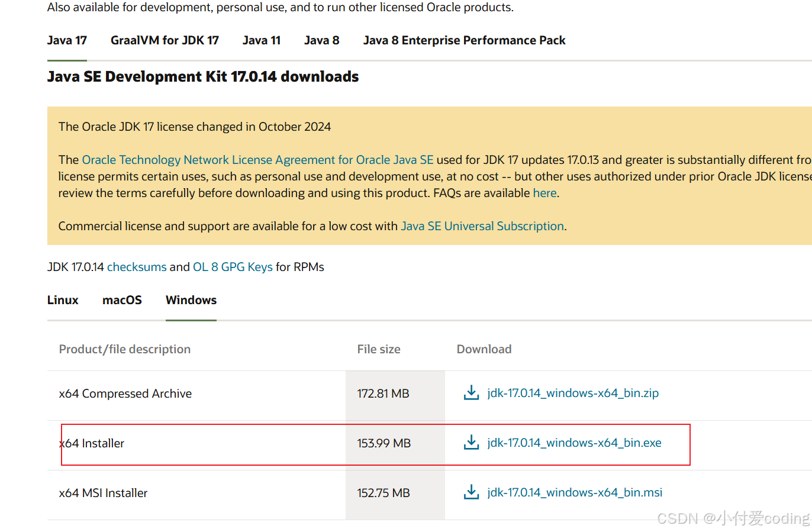812x532 pixels.
Task: Click 'Java SE Development Kit 17.0.14 downloads' heading
Action: [x=203, y=76]
